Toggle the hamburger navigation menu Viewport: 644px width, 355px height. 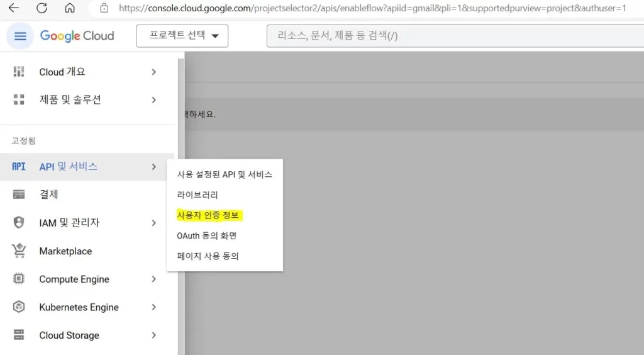20,36
